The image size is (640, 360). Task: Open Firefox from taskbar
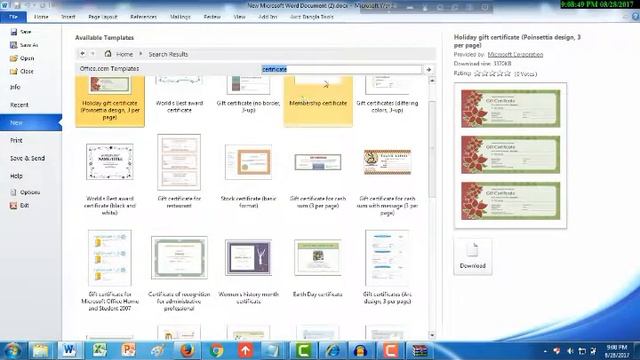[x=187, y=351]
